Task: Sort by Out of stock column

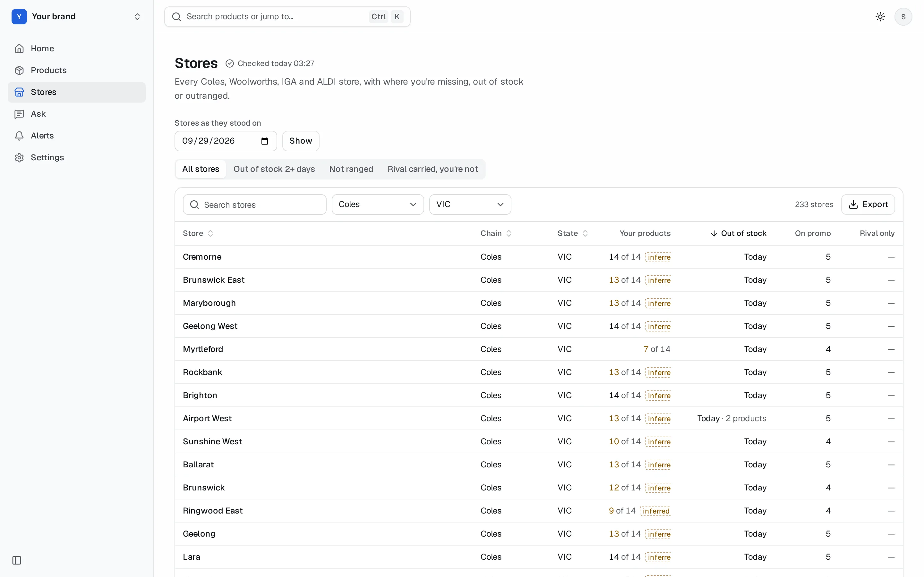Action: [739, 233]
